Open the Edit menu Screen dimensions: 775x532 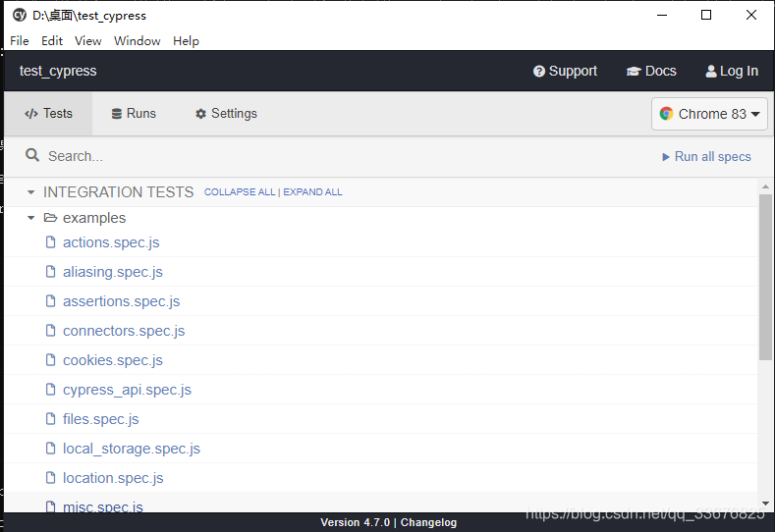pos(52,41)
